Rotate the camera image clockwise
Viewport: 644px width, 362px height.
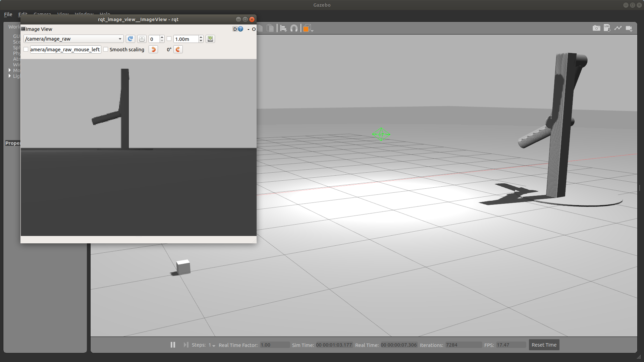tap(178, 49)
